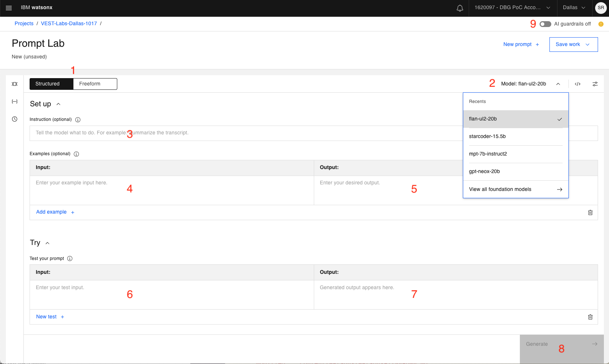Image resolution: width=609 pixels, height=364 pixels.
Task: Go to Projects breadcrumb link
Action: [24, 23]
